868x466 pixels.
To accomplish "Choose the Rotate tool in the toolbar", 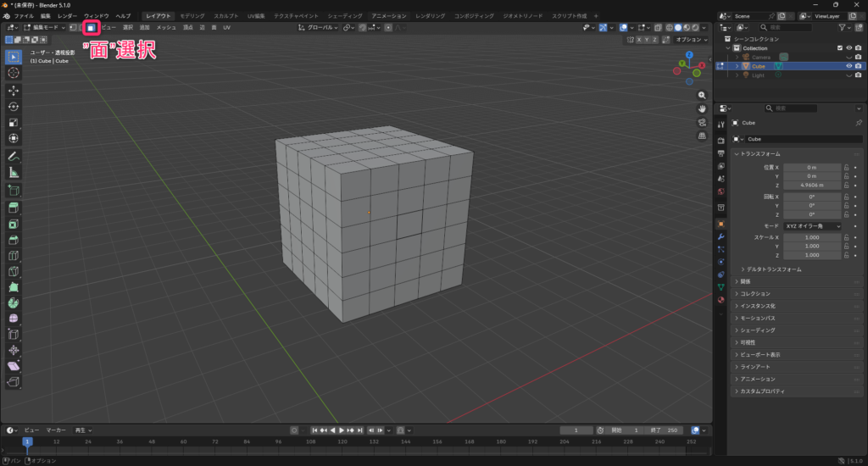I will pyautogui.click(x=14, y=107).
